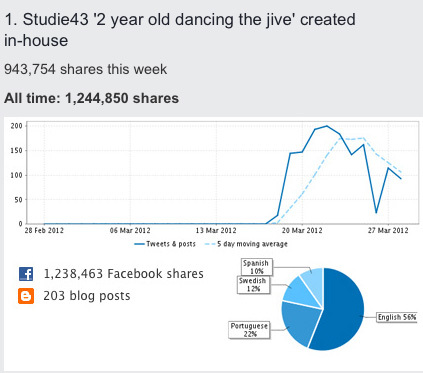This screenshot has height=373, width=423.
Task: Select the Portuguese 22% pie slice
Action: click(x=298, y=322)
